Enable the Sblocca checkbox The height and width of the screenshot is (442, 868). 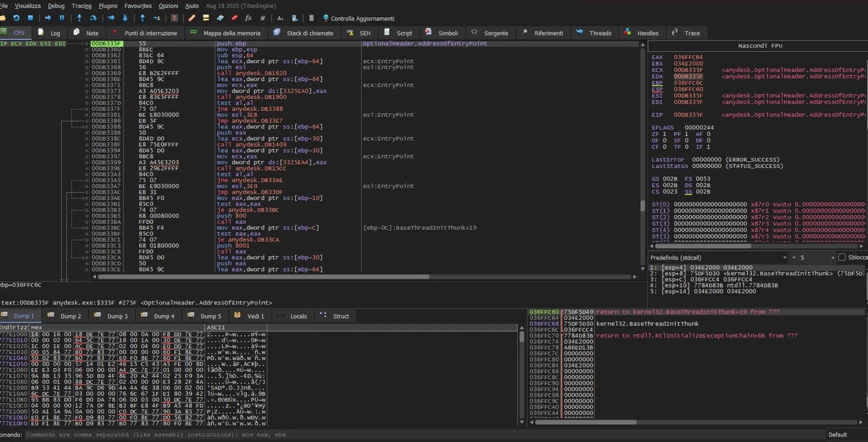pyautogui.click(x=842, y=257)
